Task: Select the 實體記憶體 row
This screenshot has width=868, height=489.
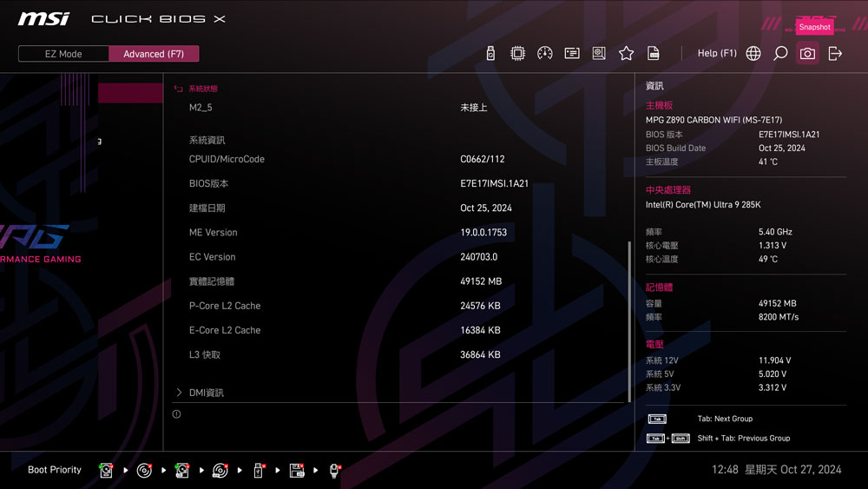Action: click(x=398, y=281)
